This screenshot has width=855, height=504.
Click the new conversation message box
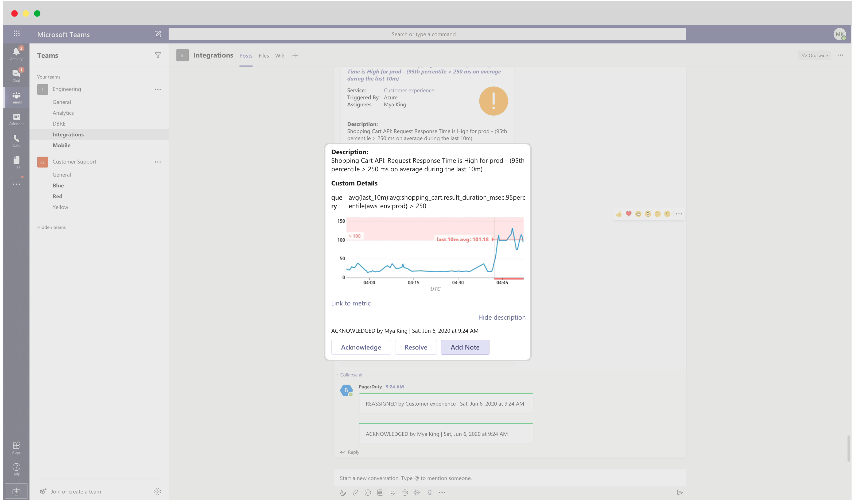[x=509, y=478]
